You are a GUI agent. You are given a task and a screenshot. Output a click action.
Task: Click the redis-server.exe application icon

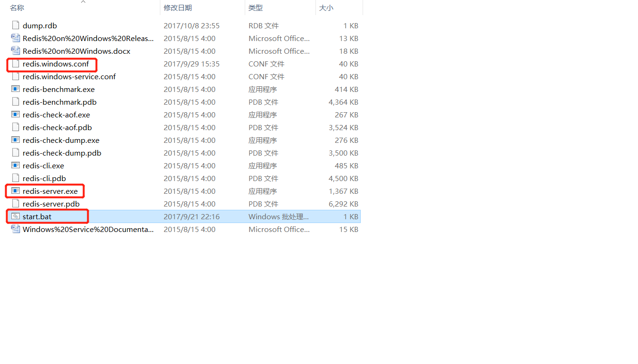[15, 191]
